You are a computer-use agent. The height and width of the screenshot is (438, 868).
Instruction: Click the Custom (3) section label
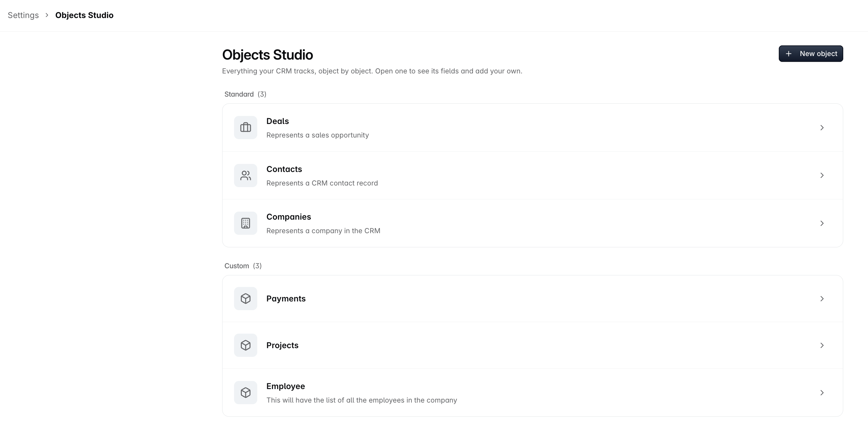point(243,266)
